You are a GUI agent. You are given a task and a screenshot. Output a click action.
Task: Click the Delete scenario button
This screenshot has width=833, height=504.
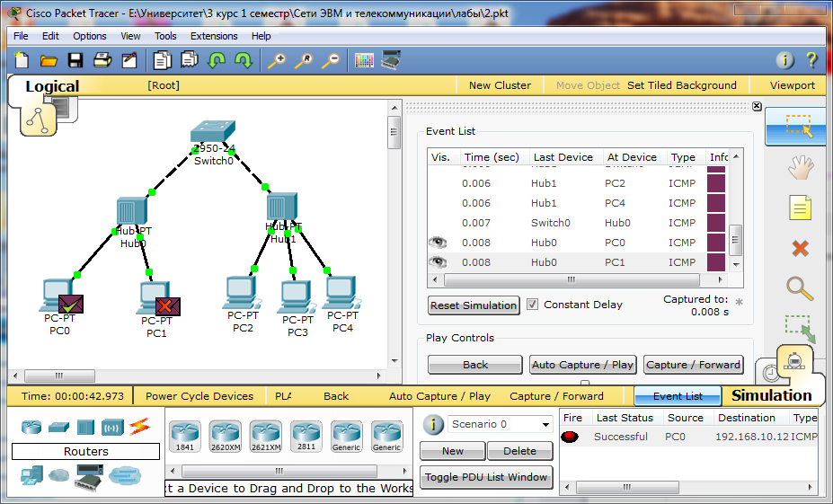click(x=519, y=451)
